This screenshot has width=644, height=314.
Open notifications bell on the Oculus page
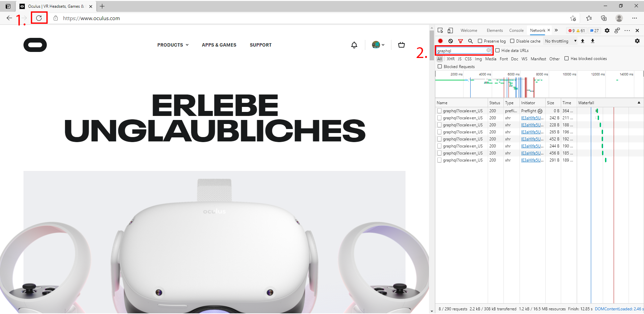[354, 45]
